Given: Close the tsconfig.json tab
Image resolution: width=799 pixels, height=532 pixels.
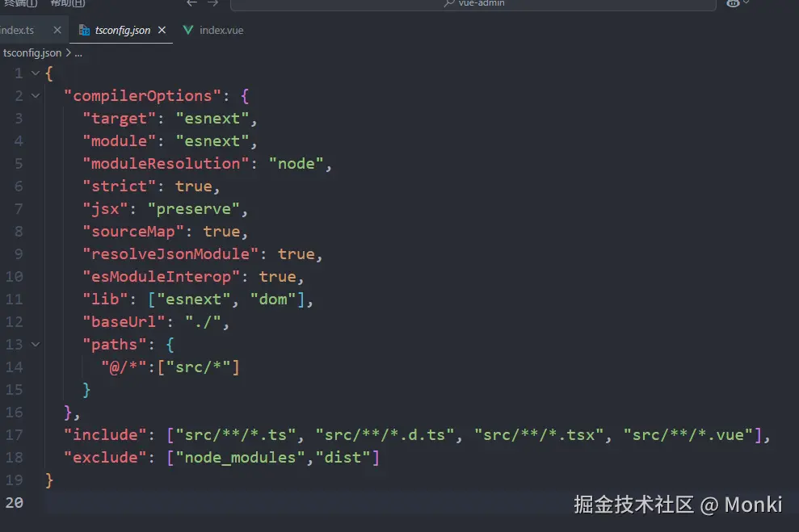Looking at the screenshot, I should (x=162, y=31).
